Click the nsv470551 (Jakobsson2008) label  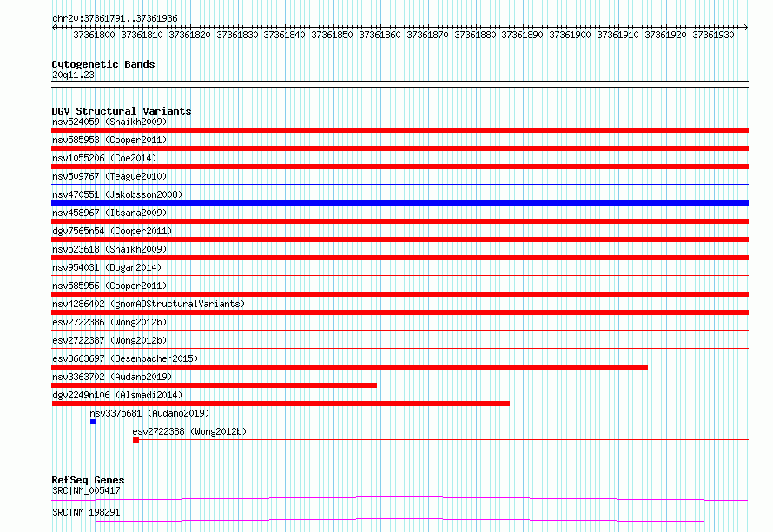coord(117,194)
